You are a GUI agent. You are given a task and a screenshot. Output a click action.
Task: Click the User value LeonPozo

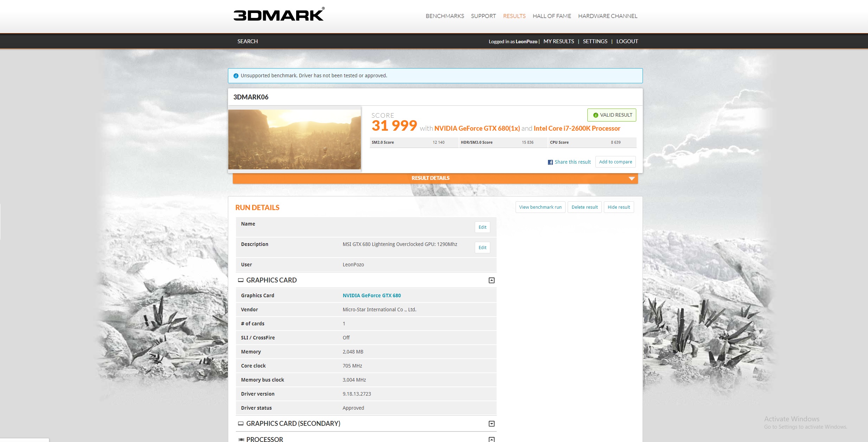pyautogui.click(x=353, y=265)
